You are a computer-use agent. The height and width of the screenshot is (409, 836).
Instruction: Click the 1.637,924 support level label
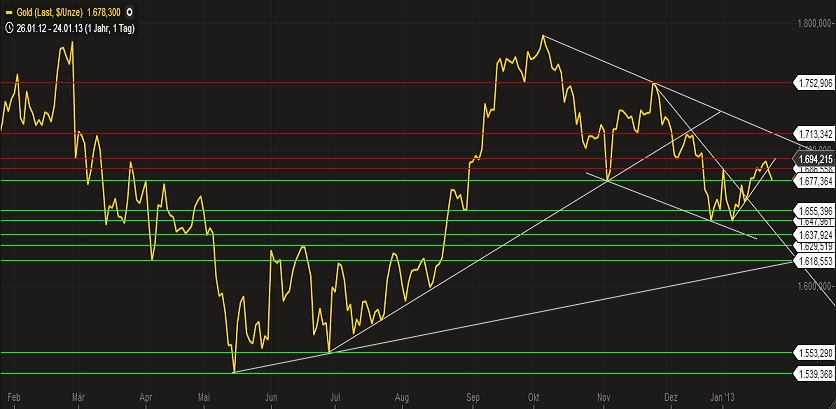coord(814,235)
